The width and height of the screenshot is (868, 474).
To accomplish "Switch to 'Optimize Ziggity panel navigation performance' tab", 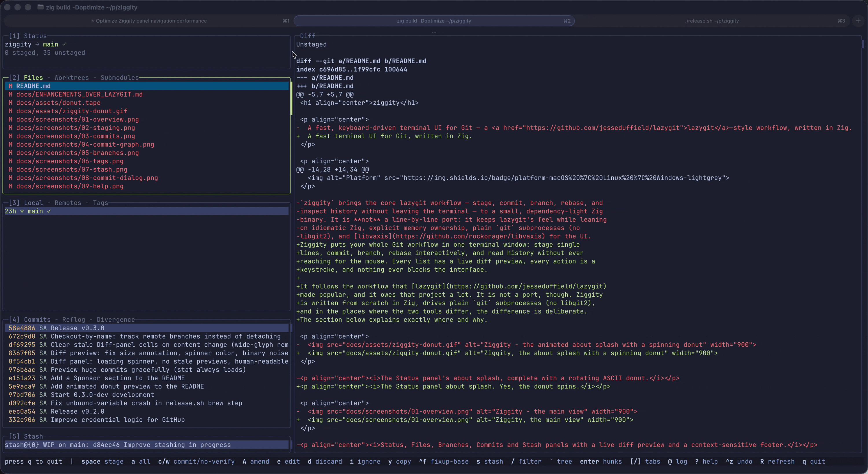I will tap(149, 21).
